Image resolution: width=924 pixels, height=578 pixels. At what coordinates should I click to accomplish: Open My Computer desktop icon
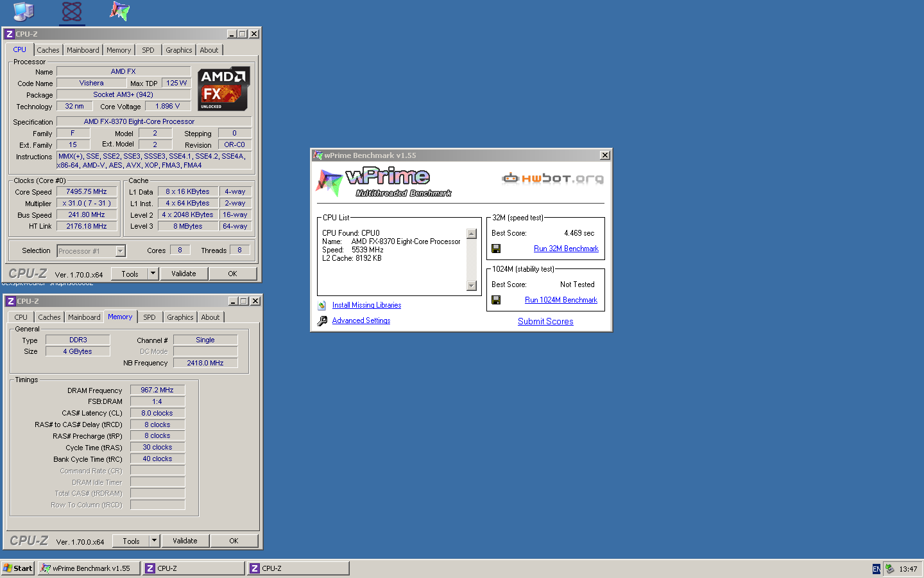coord(24,11)
